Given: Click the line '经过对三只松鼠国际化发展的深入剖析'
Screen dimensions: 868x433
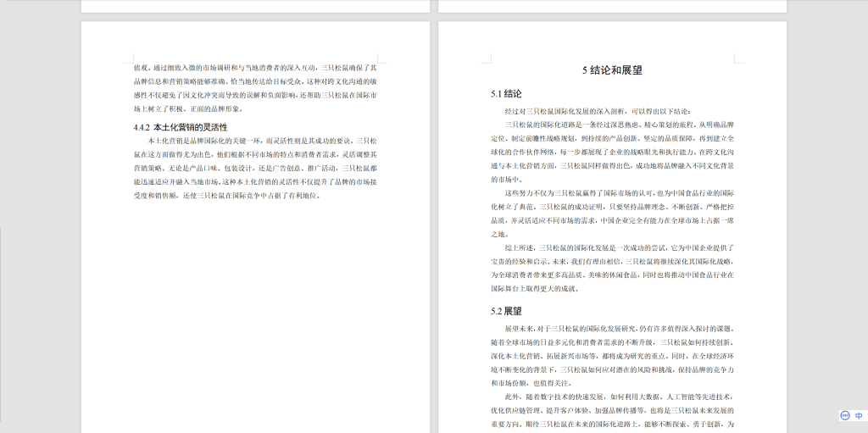Looking at the screenshot, I should coord(598,111).
